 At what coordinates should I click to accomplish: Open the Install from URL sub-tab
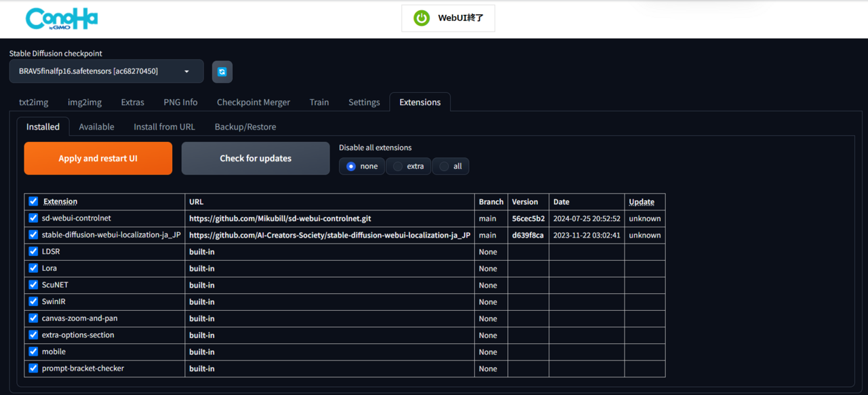coord(164,127)
